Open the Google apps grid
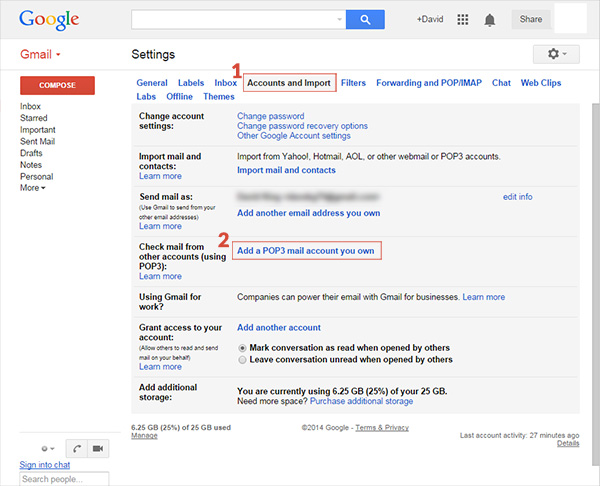600x486 pixels. (463, 19)
